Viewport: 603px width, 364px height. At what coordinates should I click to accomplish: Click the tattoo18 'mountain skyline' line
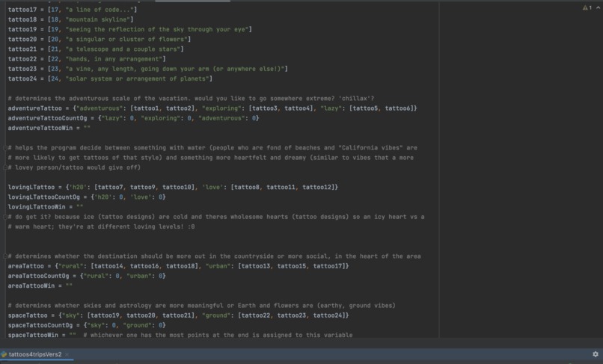point(70,19)
